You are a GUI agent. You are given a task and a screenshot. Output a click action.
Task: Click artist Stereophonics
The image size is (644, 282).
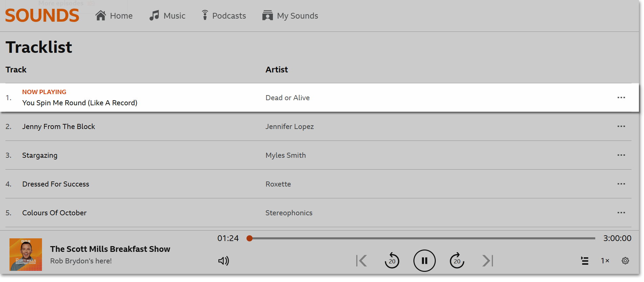click(x=289, y=213)
